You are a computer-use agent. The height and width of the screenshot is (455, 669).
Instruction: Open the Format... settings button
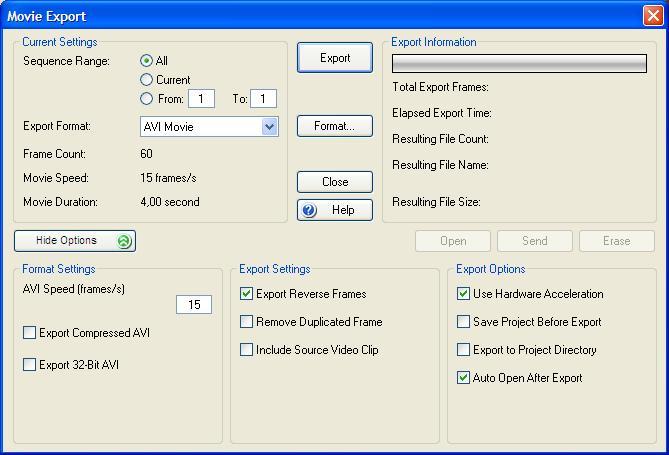pos(335,126)
